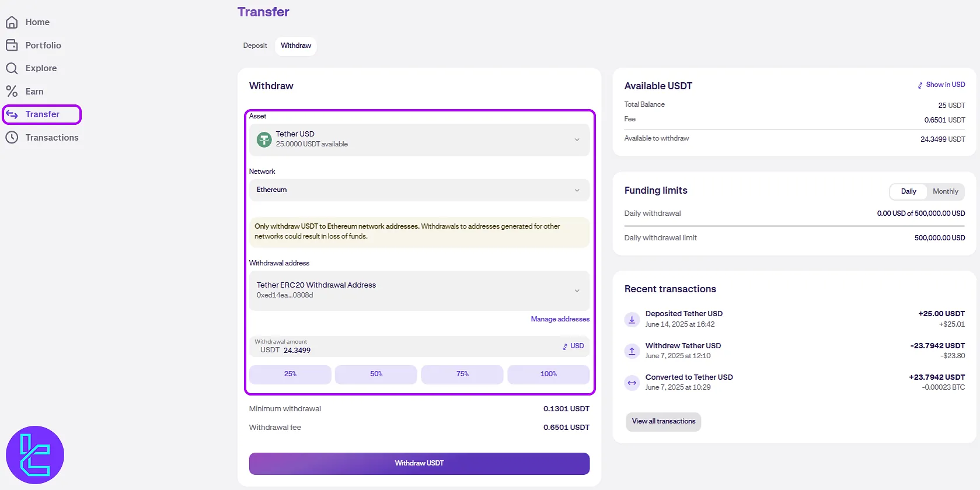
Task: Open the Converted to Tether USD transaction
Action: [794, 383]
